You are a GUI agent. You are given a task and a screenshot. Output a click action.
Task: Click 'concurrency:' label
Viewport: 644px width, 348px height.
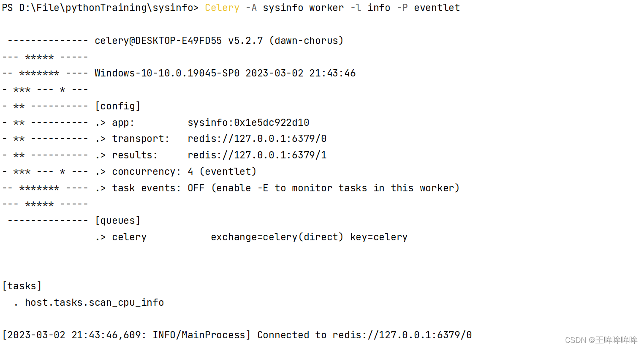[x=146, y=172]
